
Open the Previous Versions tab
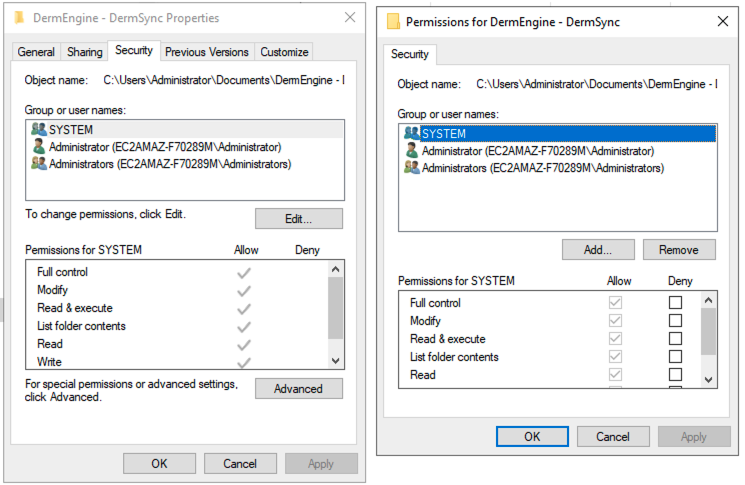(206, 52)
